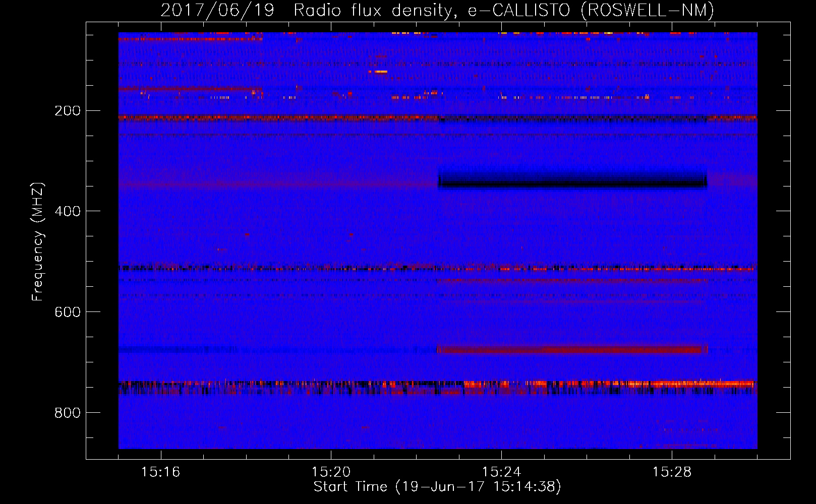Click the 15:16 time tick label
Viewport: 816px width, 504px height.
point(160,472)
